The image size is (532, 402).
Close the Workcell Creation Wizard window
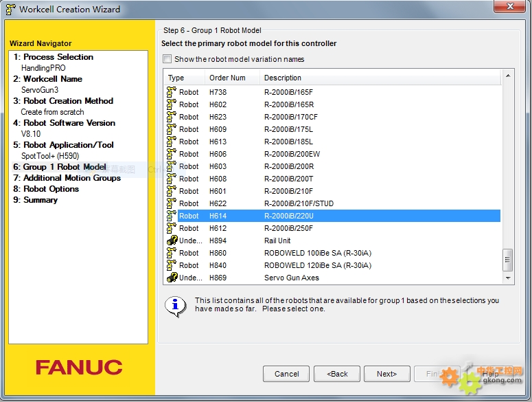510,6
